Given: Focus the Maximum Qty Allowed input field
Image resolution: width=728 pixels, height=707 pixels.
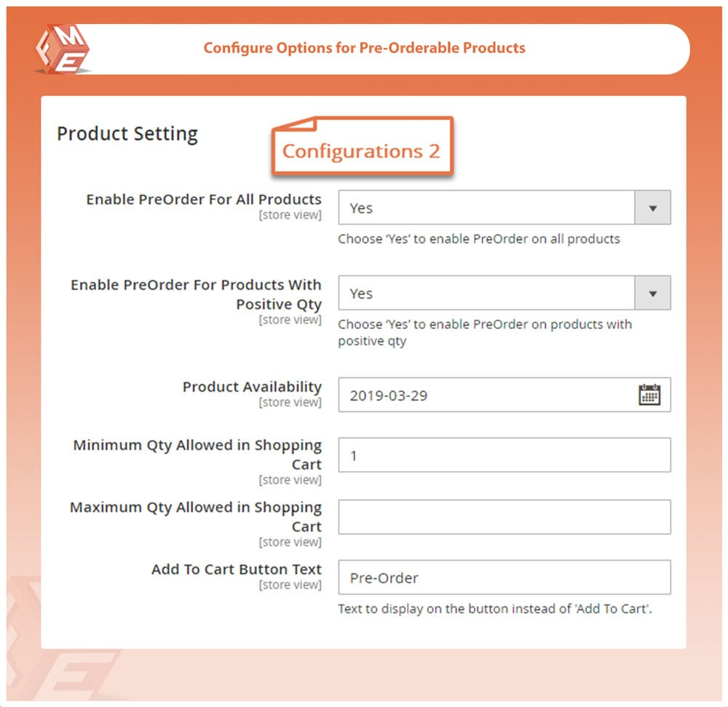Looking at the screenshot, I should click(504, 517).
